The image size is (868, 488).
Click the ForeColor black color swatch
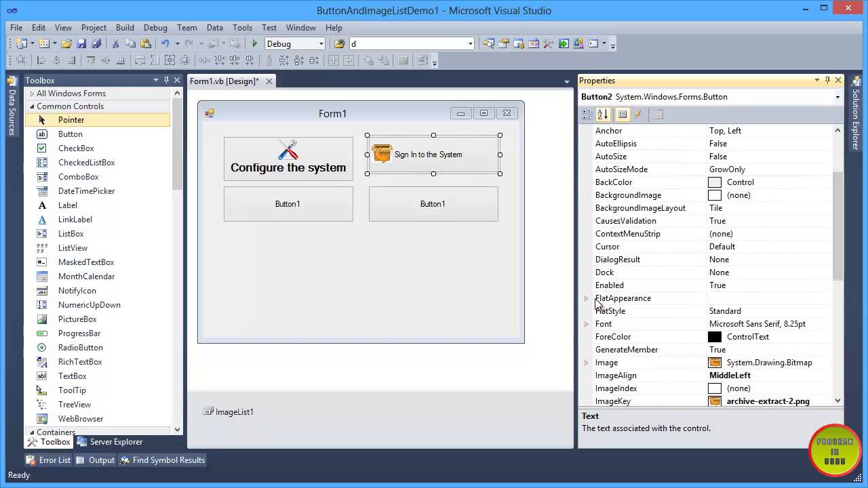pyautogui.click(x=715, y=337)
